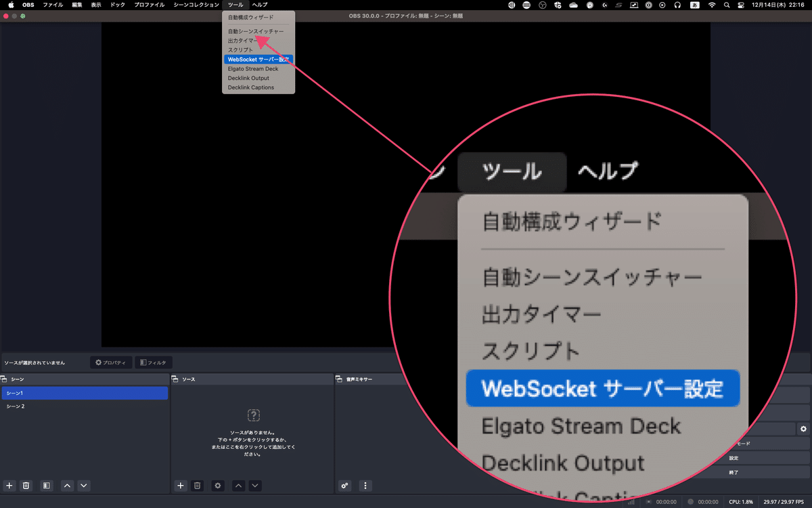Choose WebSocket サーバー設定 from the Tools menu

257,59
